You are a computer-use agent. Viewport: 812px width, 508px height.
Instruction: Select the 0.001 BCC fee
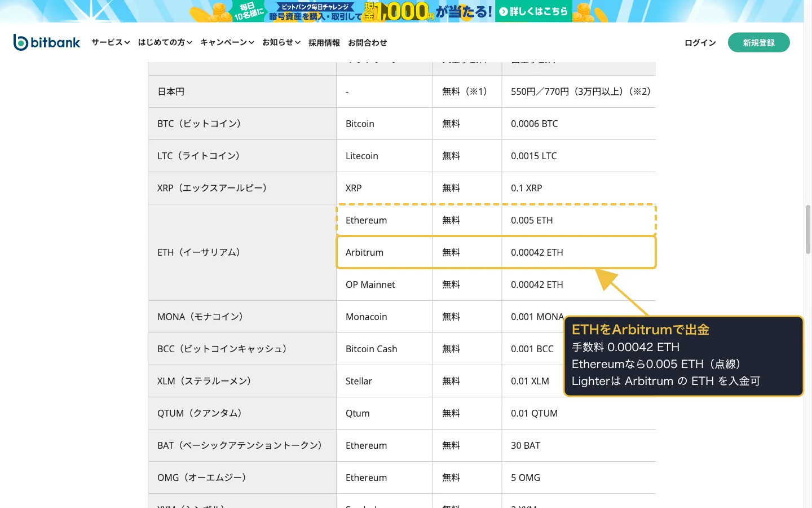(x=532, y=349)
